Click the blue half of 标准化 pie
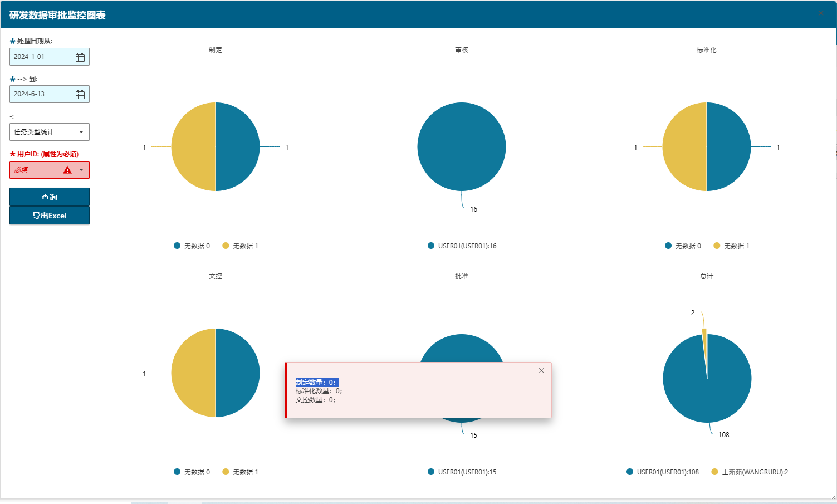Viewport: 837px width, 504px height. click(729, 146)
